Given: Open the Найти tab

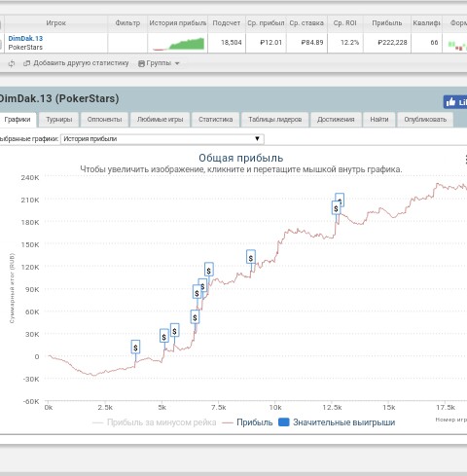Looking at the screenshot, I should 379,120.
